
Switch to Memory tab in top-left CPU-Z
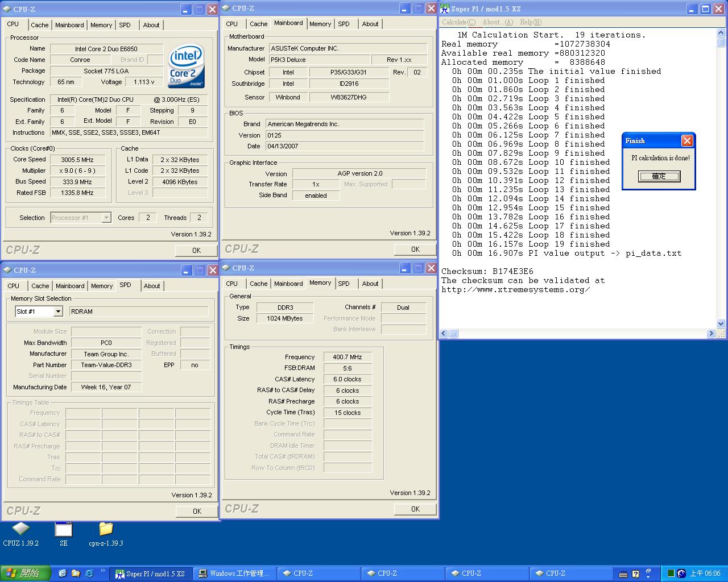[101, 25]
